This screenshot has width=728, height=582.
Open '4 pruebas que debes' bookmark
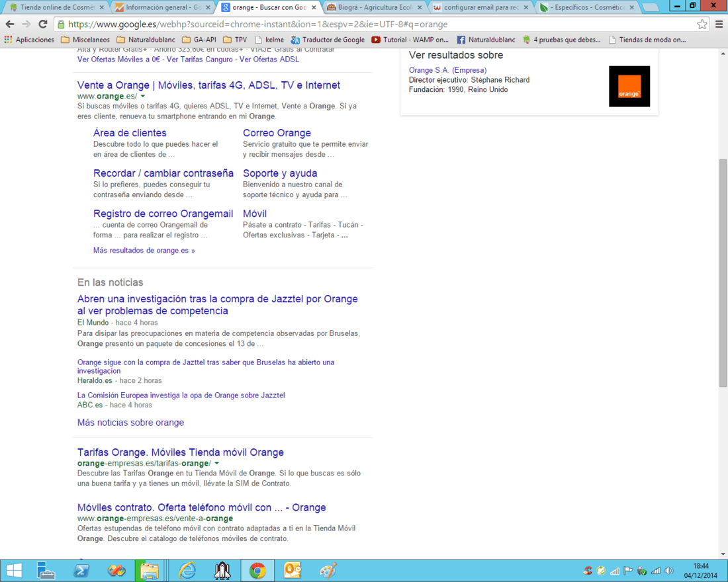561,40
